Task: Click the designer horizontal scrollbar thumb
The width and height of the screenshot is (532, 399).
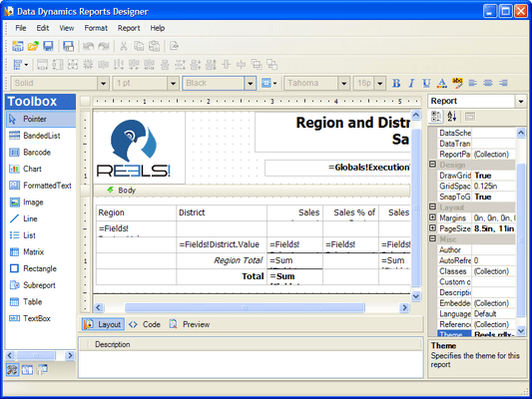Action: click(245, 308)
